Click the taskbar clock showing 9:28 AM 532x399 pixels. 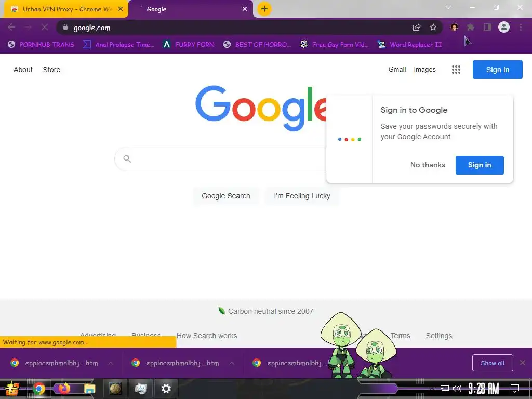tap(483, 388)
